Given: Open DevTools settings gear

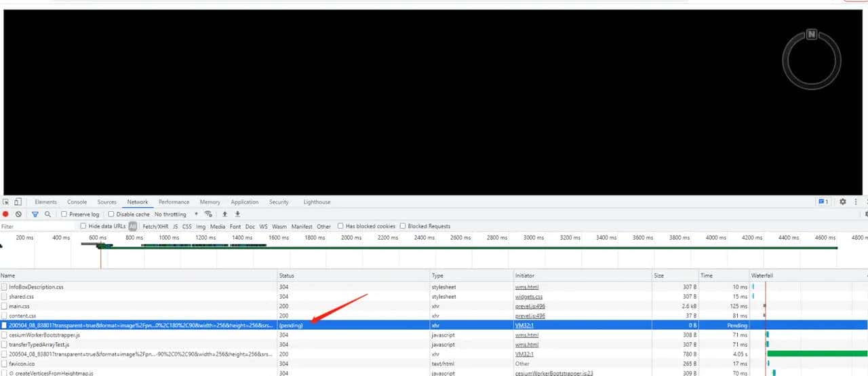Looking at the screenshot, I should 843,202.
